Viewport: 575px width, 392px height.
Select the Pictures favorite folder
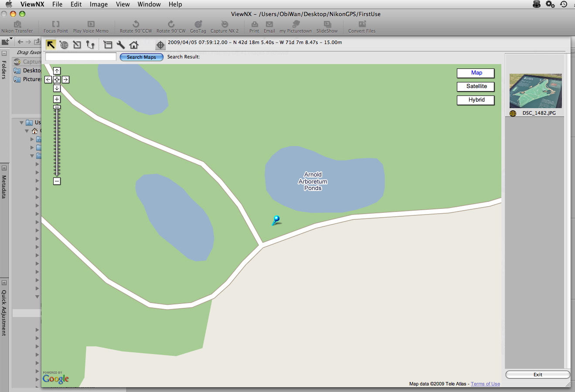(x=27, y=79)
